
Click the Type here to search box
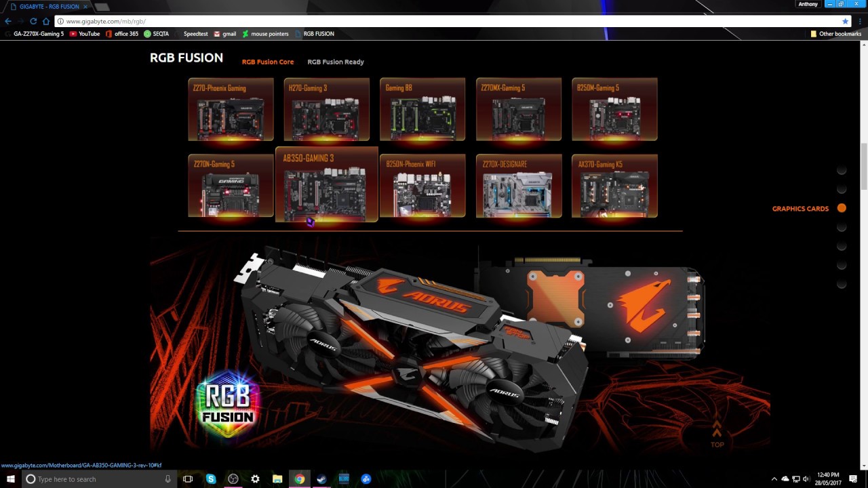pyautogui.click(x=100, y=479)
